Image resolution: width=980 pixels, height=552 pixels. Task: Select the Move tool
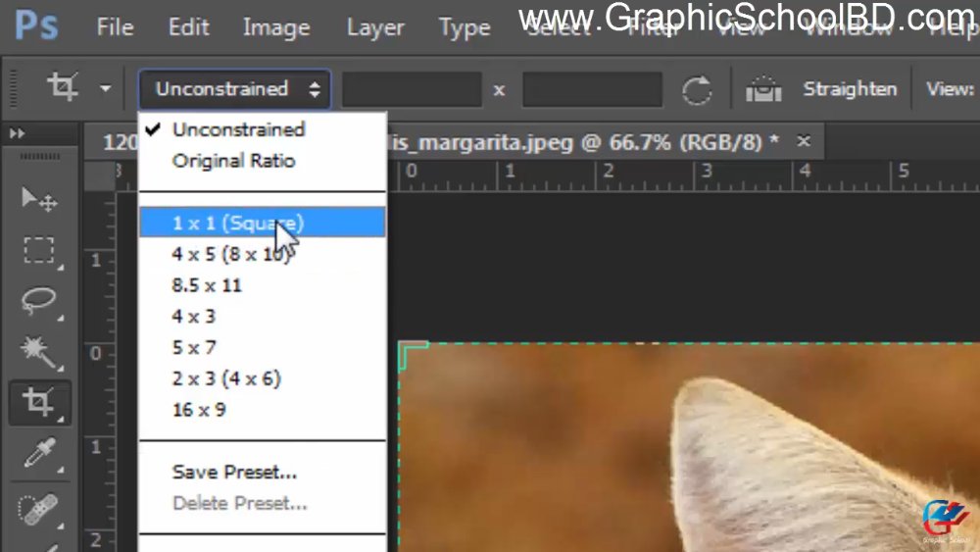(39, 199)
